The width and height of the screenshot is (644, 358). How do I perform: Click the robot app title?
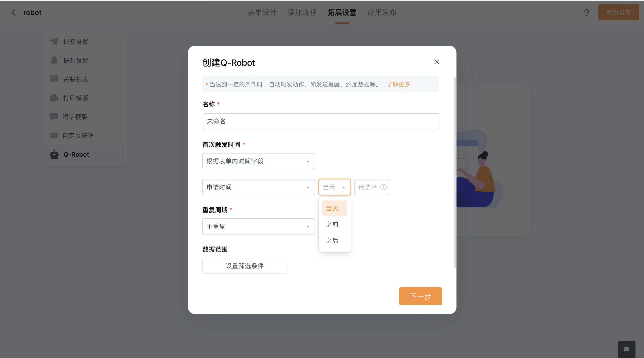(x=32, y=13)
